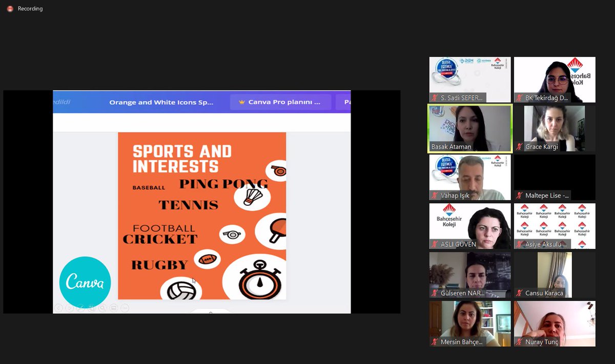Select Grace Kargi video thumbnail
Screen dimensions: 615x364
555,129
